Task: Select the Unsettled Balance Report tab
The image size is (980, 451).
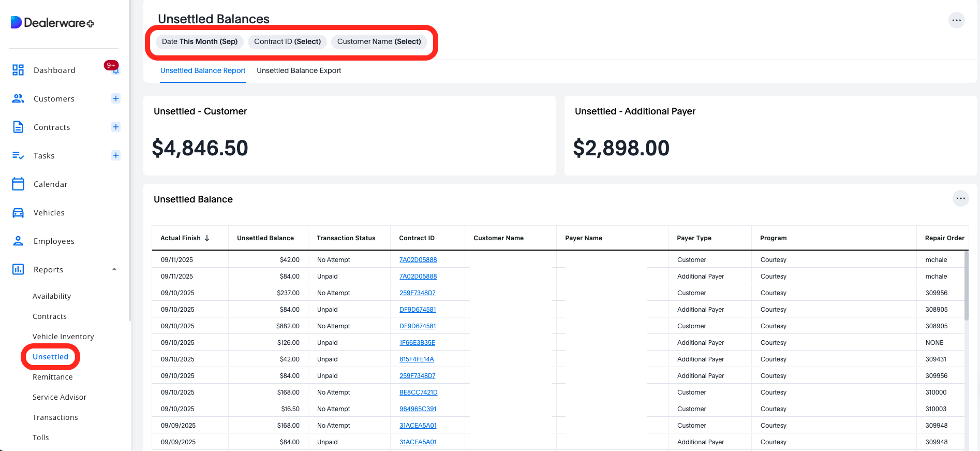Action: pyautogui.click(x=203, y=70)
